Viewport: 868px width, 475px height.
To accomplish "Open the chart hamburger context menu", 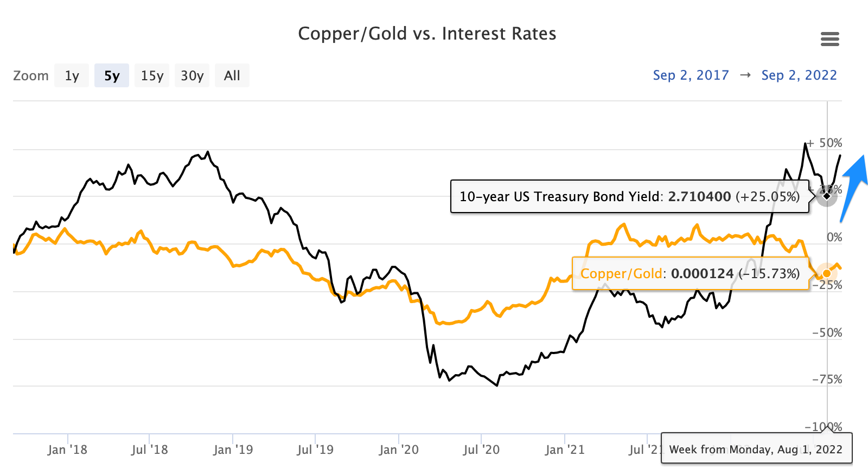I will click(x=830, y=39).
